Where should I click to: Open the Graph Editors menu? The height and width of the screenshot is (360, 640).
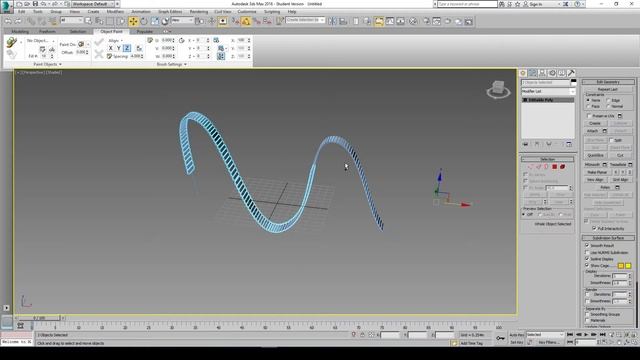(x=170, y=11)
